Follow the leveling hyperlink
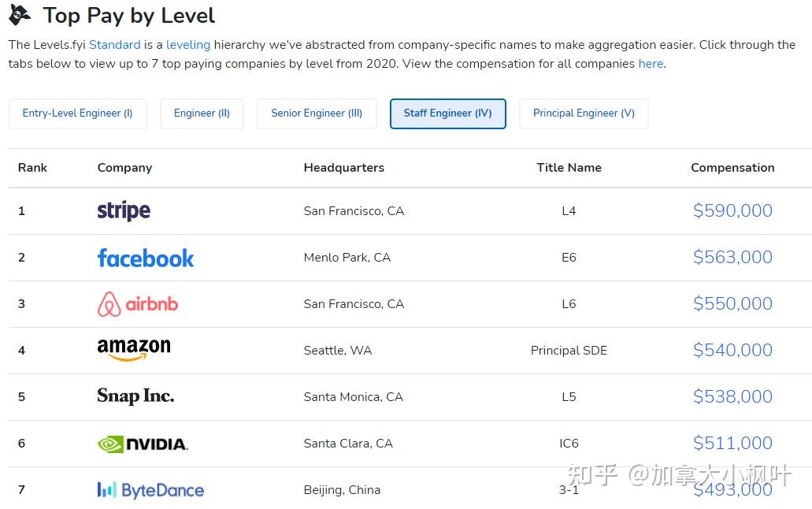This screenshot has height=509, width=812. click(x=188, y=45)
